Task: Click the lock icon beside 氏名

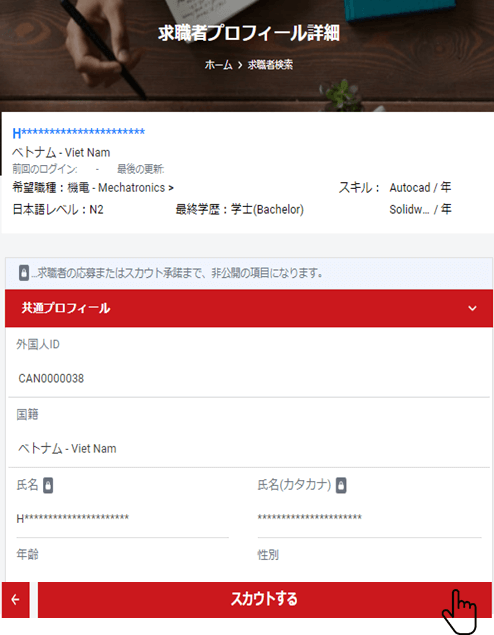Action: [x=48, y=485]
